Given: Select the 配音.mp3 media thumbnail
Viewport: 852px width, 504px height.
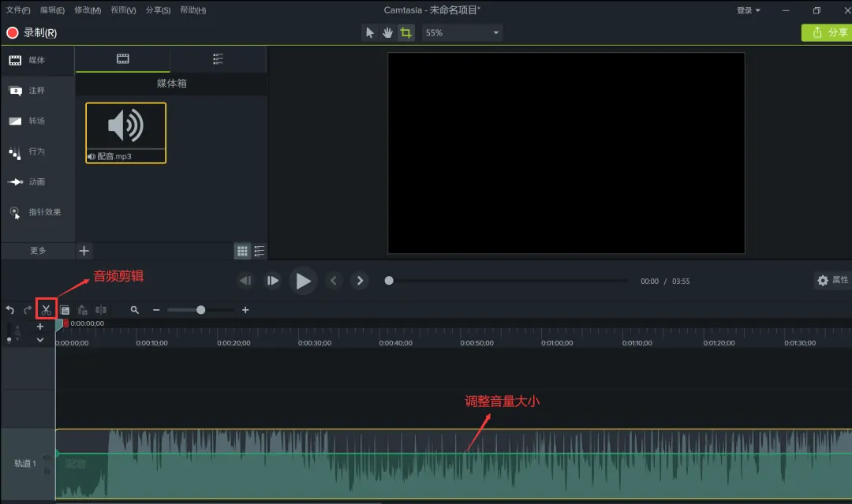Looking at the screenshot, I should (125, 133).
